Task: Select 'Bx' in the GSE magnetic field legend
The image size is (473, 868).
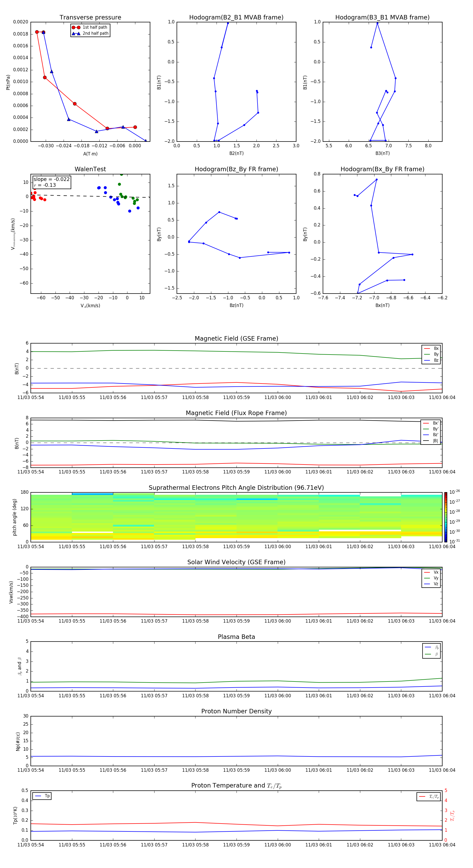Action: 431,349
